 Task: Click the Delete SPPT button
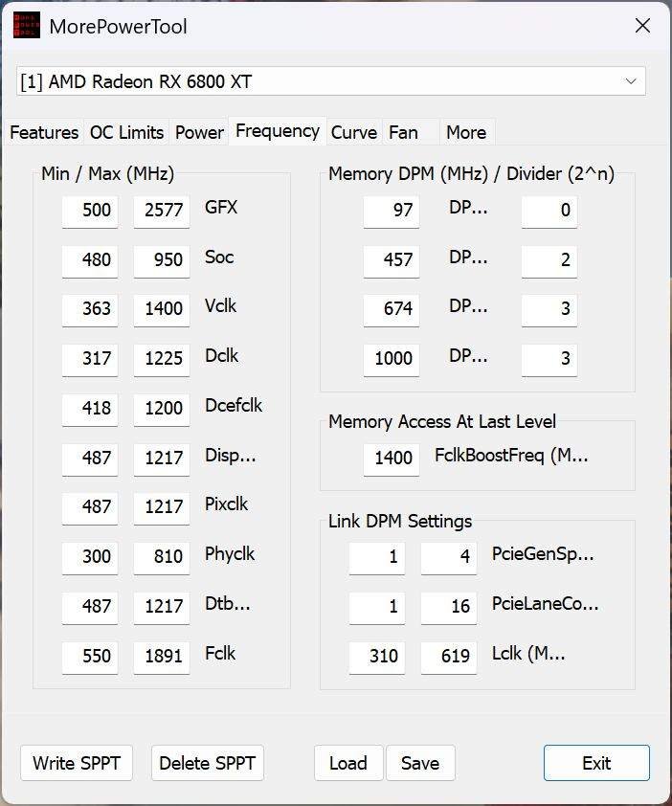tap(207, 763)
